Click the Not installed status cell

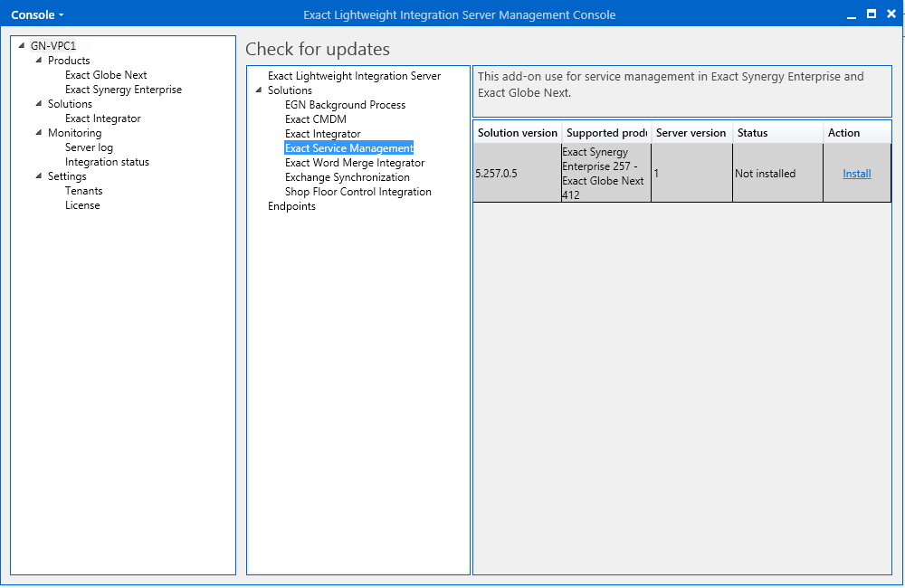pyautogui.click(x=778, y=173)
